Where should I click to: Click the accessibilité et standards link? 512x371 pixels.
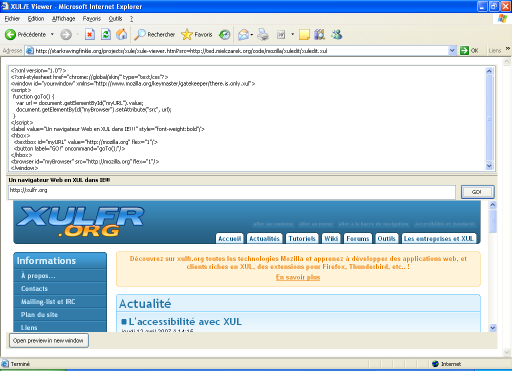pos(445,224)
